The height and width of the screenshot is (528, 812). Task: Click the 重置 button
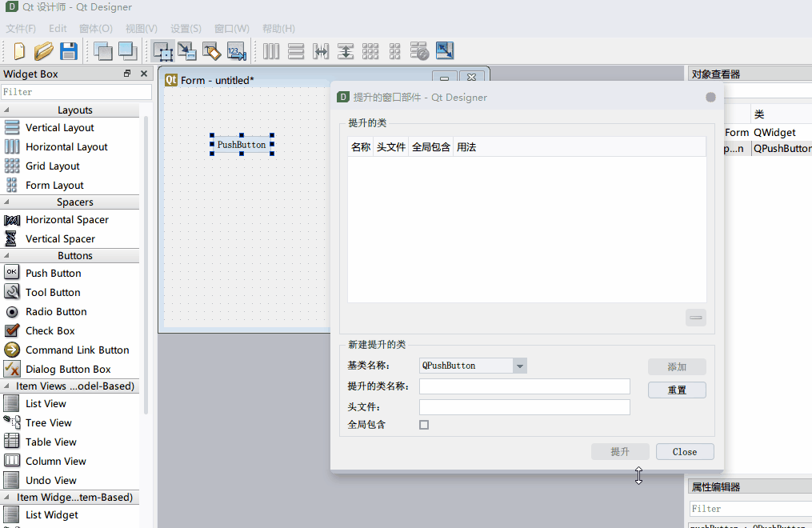pyautogui.click(x=677, y=390)
